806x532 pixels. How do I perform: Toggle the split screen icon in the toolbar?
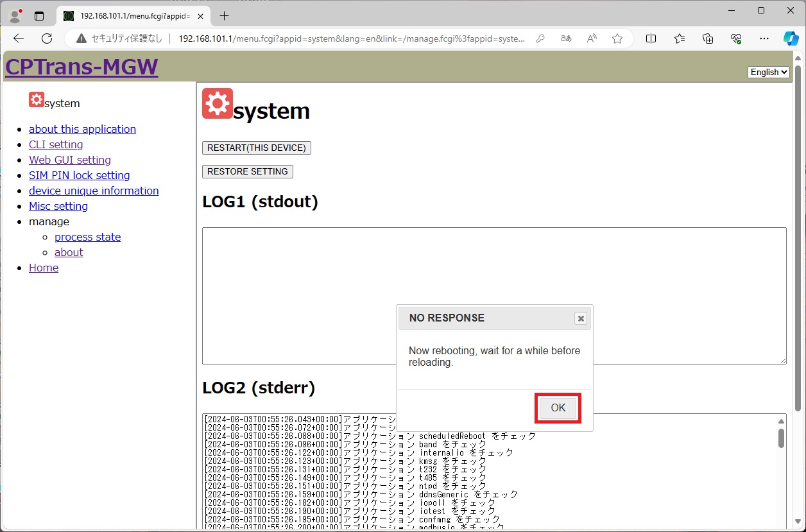[x=651, y=39]
